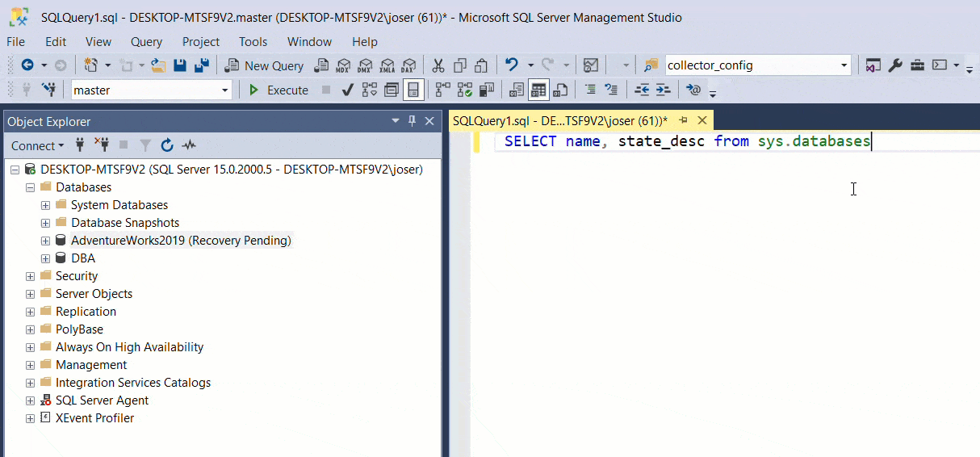The image size is (980, 457).
Task: Change connection with the plug-and-arrows toolbar icon
Action: 48,90
